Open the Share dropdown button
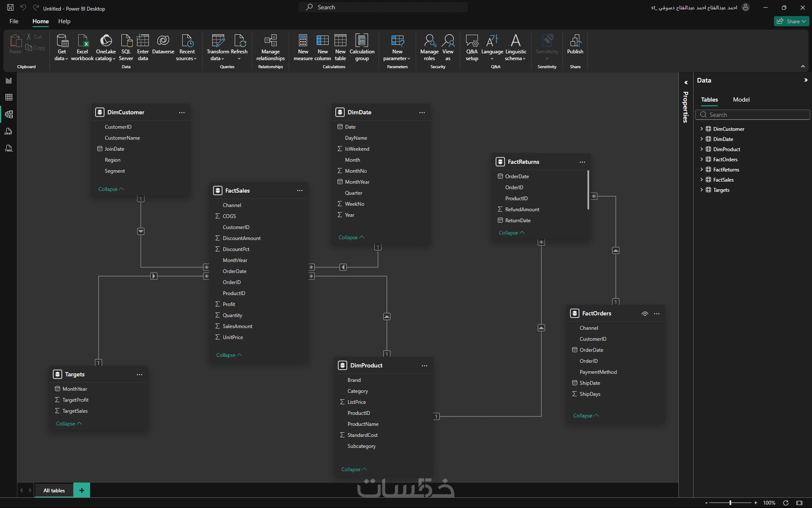Image resolution: width=812 pixels, height=508 pixels. point(791,21)
